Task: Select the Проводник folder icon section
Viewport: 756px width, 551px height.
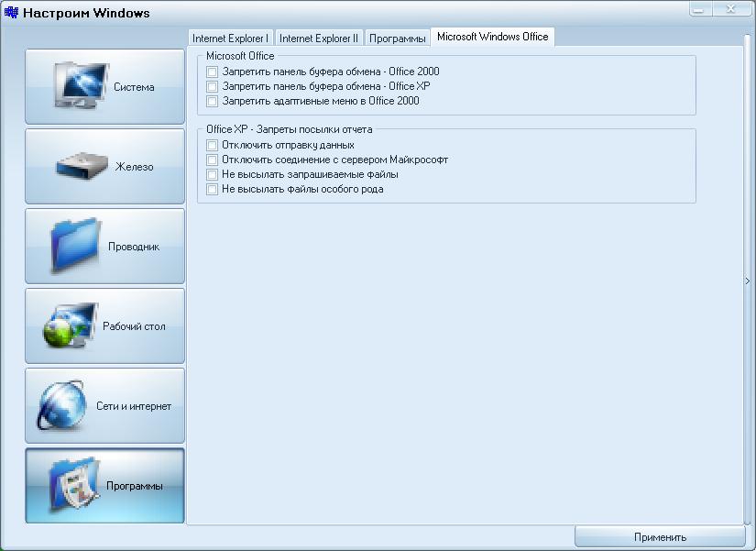Action: 104,246
